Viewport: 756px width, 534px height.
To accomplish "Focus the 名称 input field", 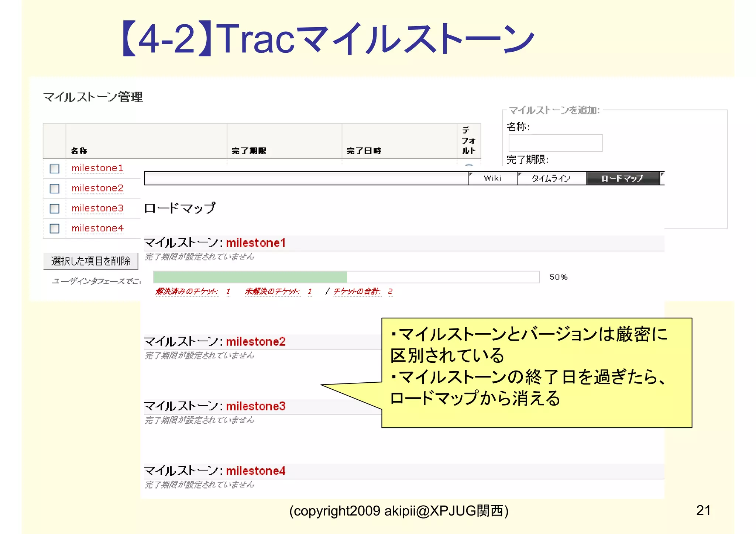I will (x=556, y=143).
